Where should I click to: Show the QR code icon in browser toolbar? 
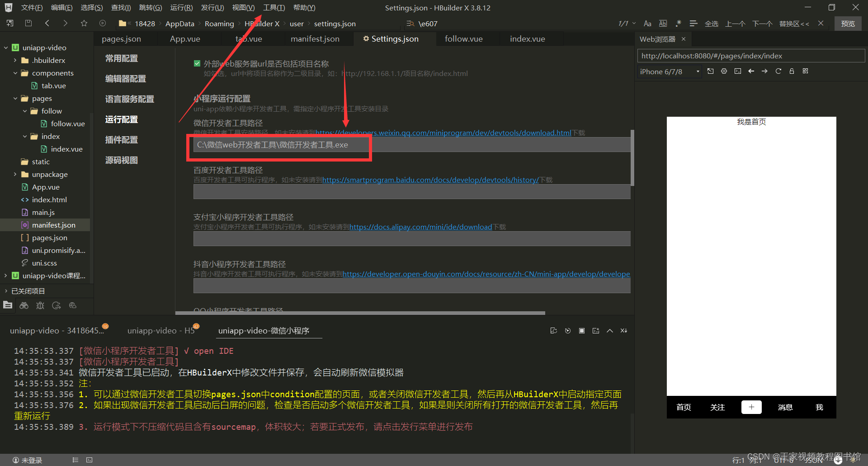coord(806,71)
